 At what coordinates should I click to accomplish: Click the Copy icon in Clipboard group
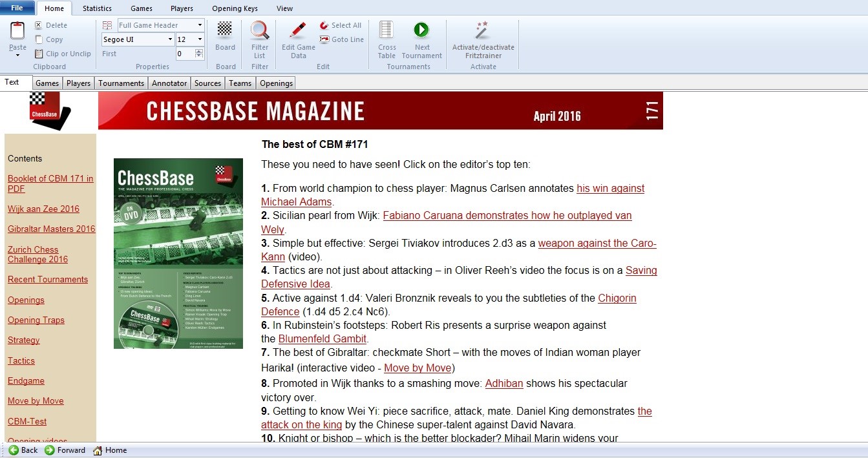point(39,39)
